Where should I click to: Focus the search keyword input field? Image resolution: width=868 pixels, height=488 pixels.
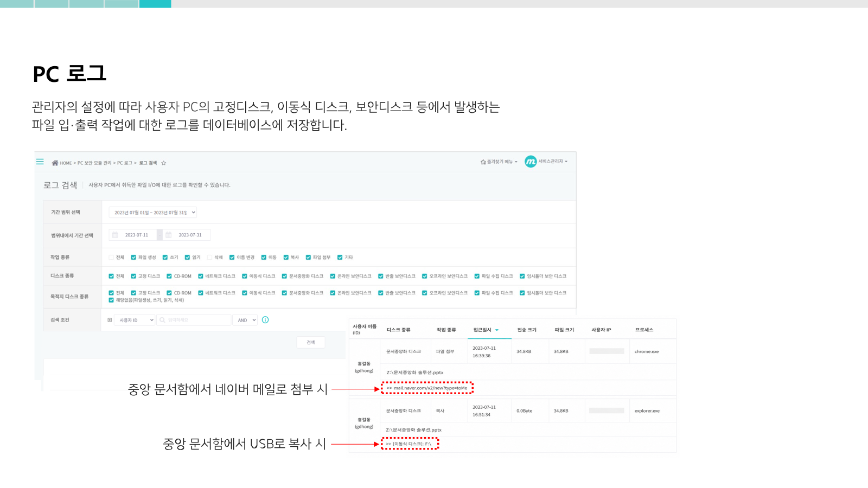pyautogui.click(x=194, y=320)
